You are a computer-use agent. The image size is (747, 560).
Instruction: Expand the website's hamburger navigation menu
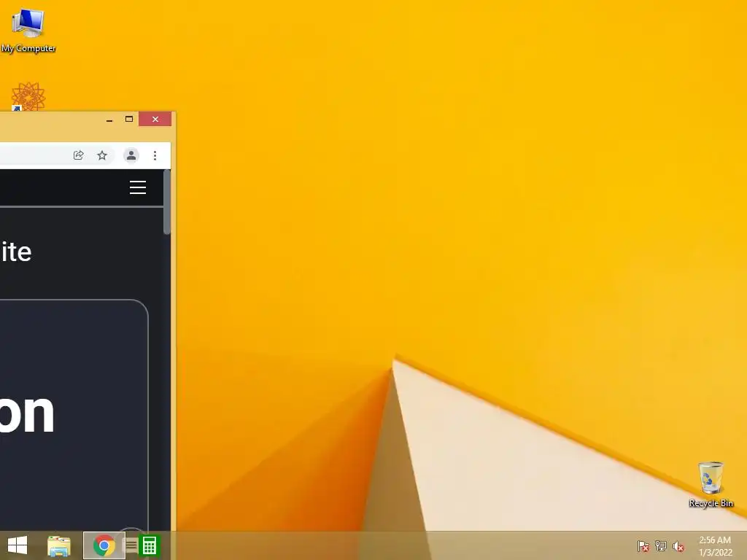point(138,187)
